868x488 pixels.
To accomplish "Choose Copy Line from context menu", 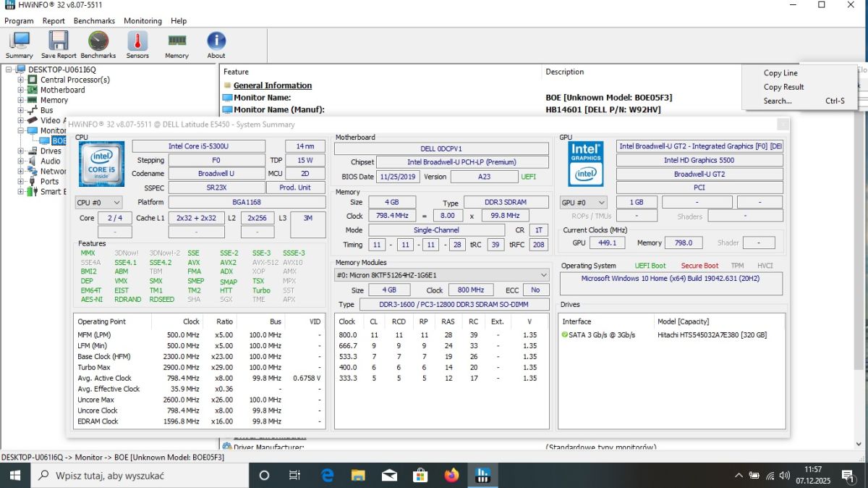I will tap(799, 73).
